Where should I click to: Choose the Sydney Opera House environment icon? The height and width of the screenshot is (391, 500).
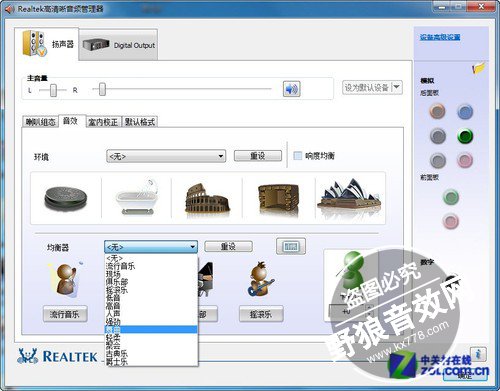point(349,195)
